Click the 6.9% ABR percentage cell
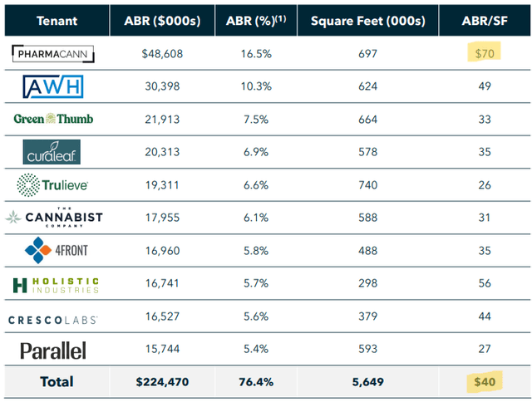Viewport: 532px width, 402px height. point(256,152)
